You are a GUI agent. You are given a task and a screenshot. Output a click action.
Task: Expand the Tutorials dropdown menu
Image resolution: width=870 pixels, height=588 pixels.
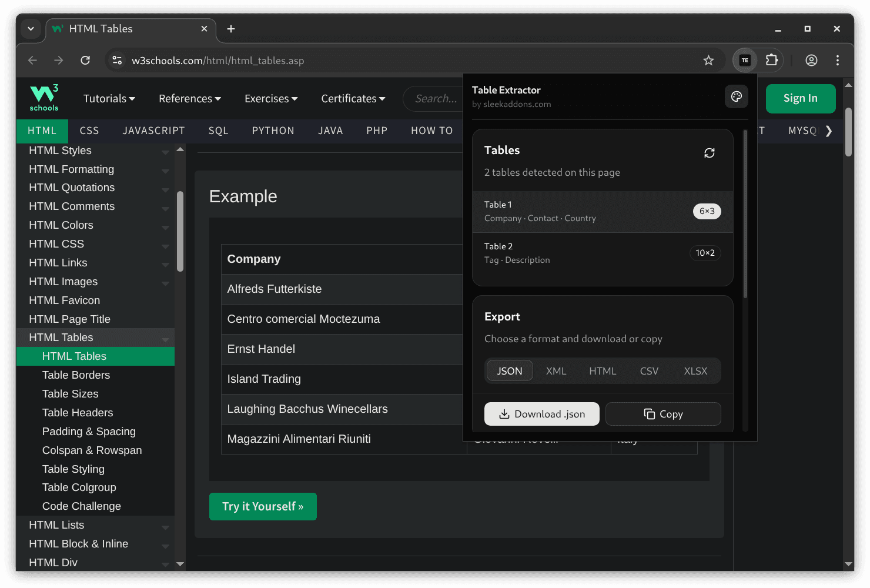109,99
